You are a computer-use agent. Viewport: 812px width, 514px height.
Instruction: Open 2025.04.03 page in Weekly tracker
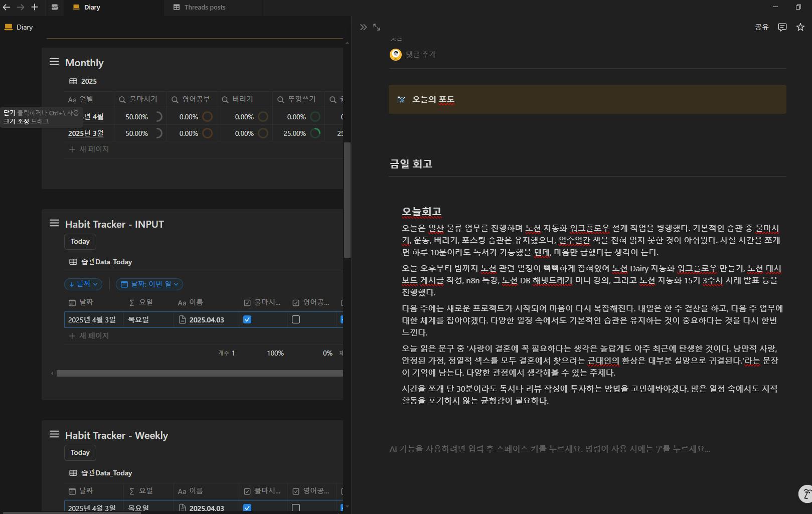(x=207, y=508)
